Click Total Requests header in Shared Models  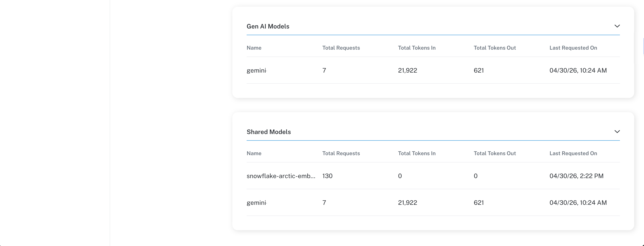click(341, 153)
